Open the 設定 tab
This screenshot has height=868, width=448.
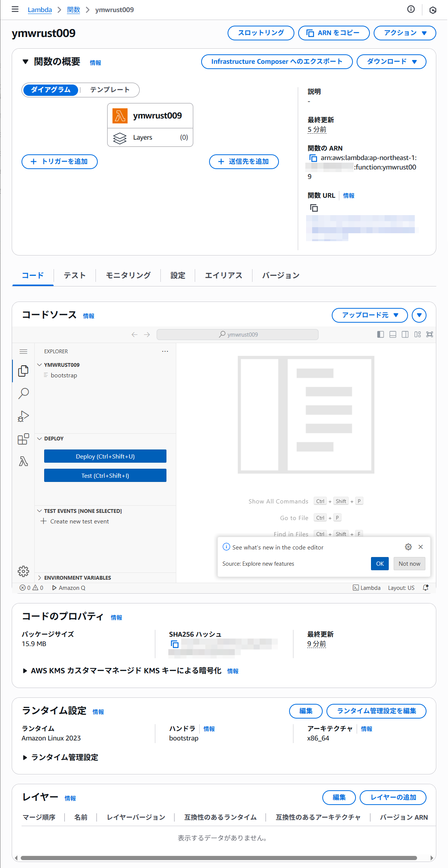(178, 275)
